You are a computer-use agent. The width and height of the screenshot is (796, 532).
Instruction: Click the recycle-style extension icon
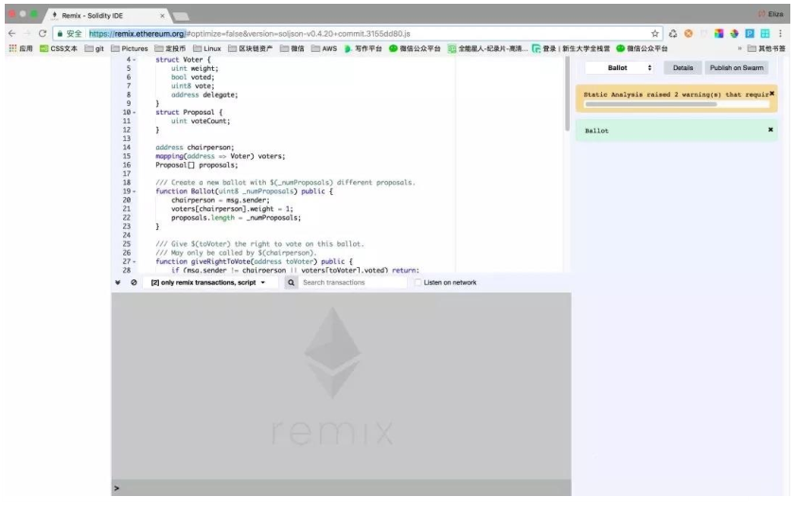coord(673,33)
